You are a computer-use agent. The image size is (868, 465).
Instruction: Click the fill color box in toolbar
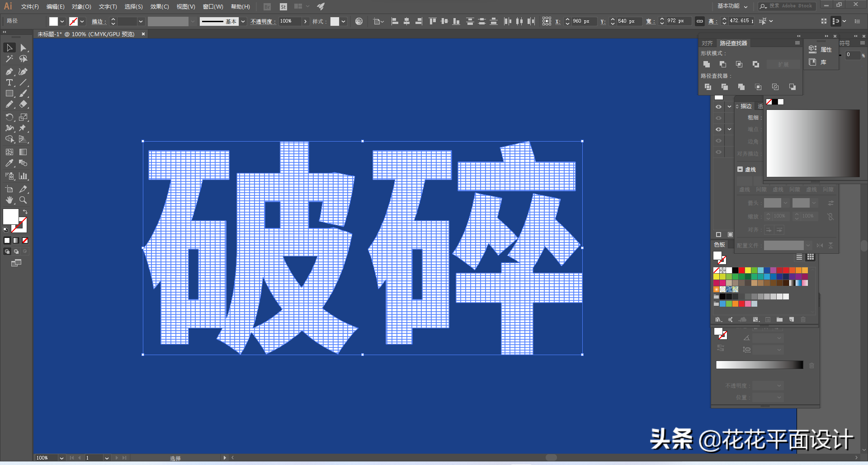pos(10,217)
